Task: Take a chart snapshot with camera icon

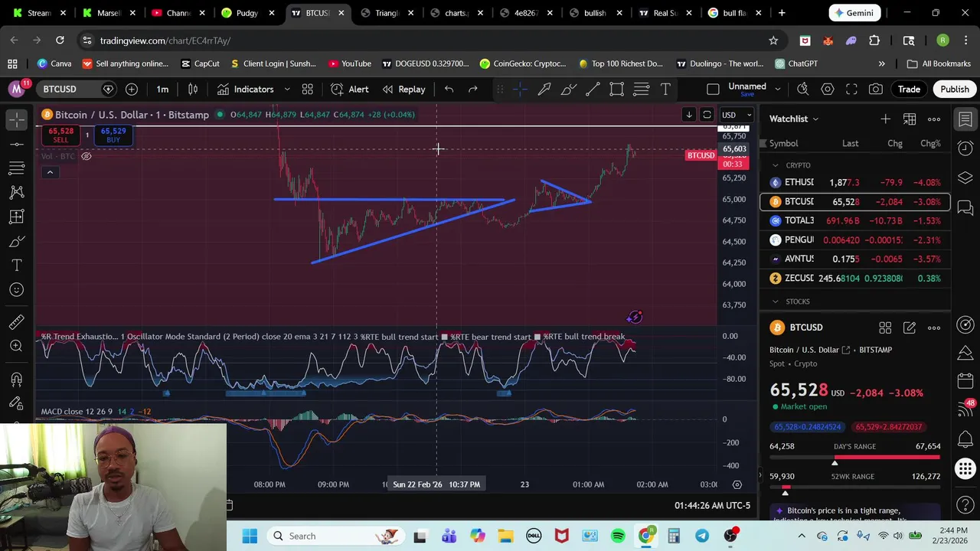Action: pyautogui.click(x=876, y=90)
